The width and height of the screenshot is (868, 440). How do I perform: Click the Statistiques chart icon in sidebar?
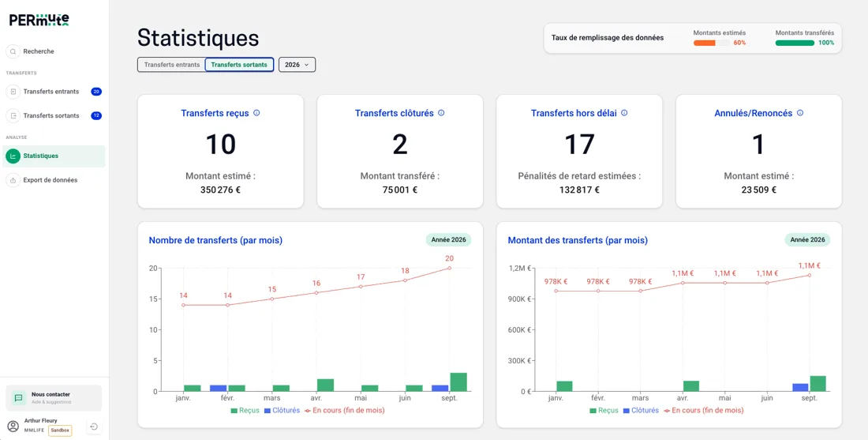13,156
